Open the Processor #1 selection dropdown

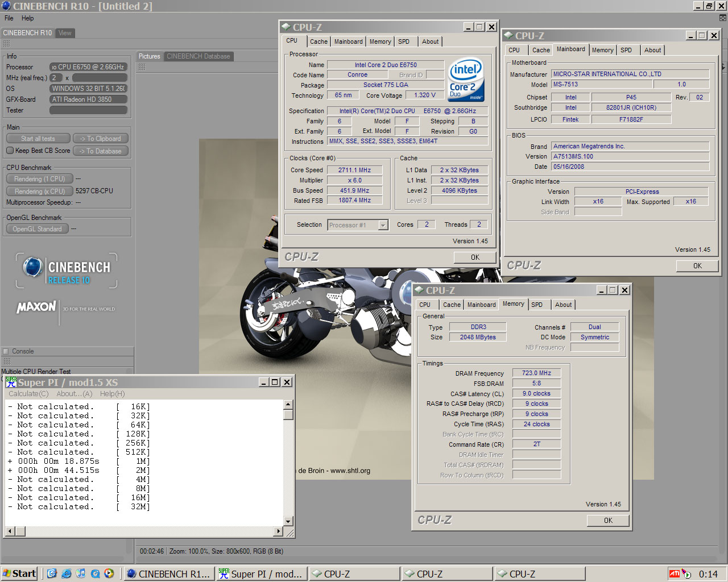[x=383, y=225]
